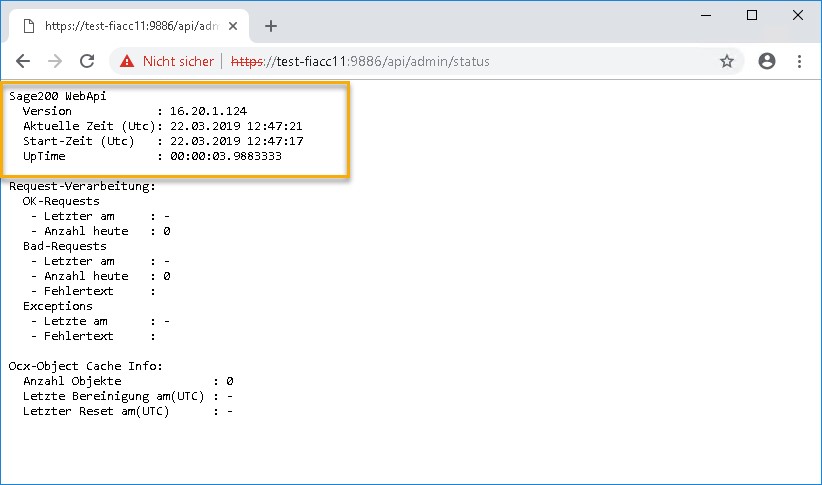This screenshot has height=485, width=822.
Task: Click the forward navigation arrow
Action: tap(55, 61)
